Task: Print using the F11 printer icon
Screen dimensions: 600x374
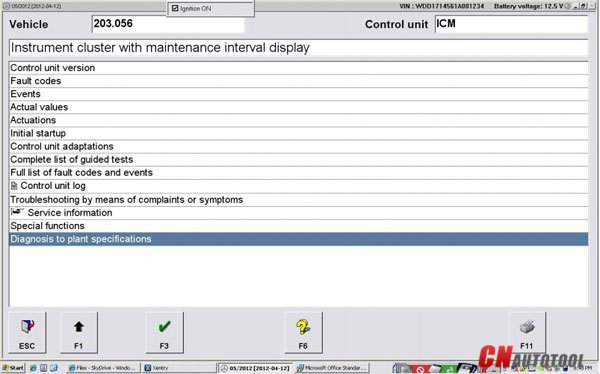Action: (527, 332)
